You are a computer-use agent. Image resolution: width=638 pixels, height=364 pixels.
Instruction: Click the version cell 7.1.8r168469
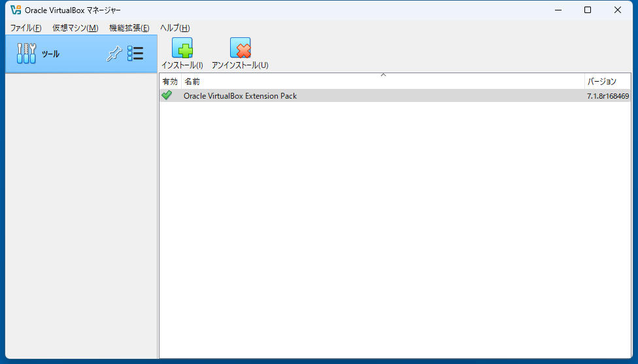(x=608, y=96)
